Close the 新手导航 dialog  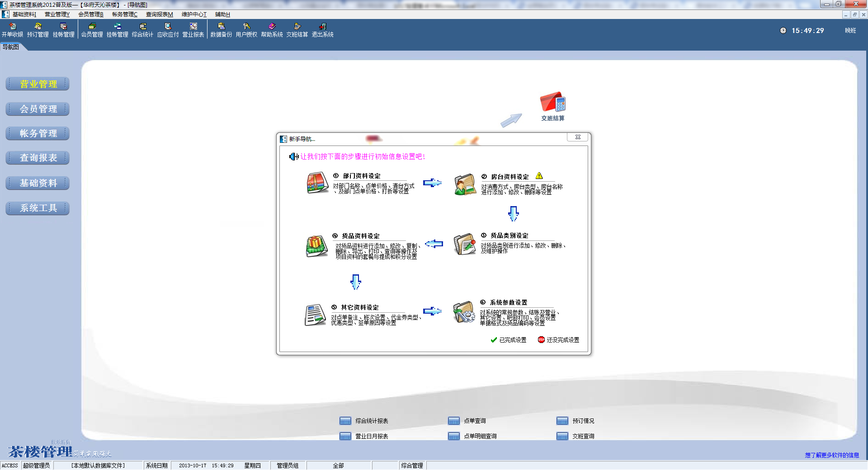[x=578, y=137]
